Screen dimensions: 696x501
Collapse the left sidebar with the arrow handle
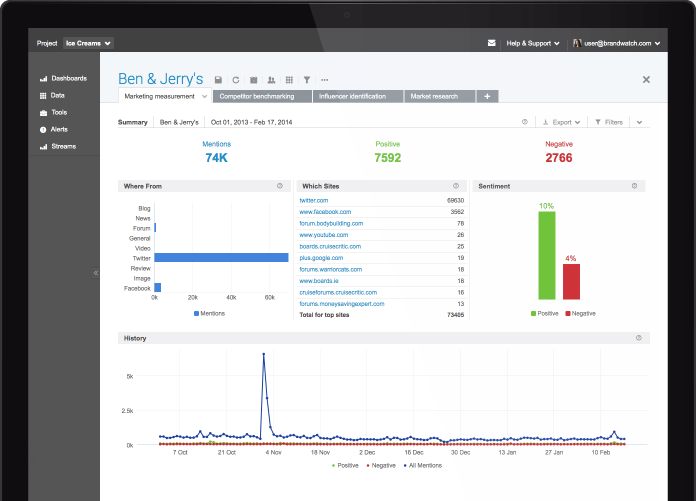95,273
